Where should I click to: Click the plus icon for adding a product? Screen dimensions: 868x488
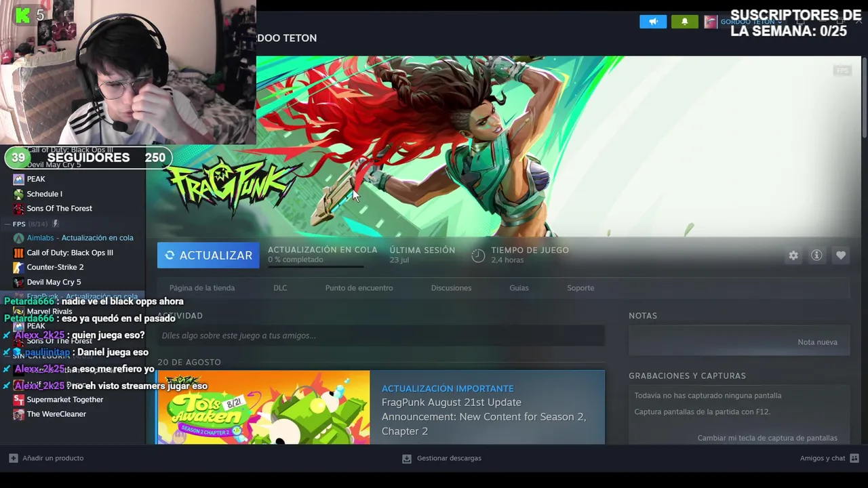[13, 458]
